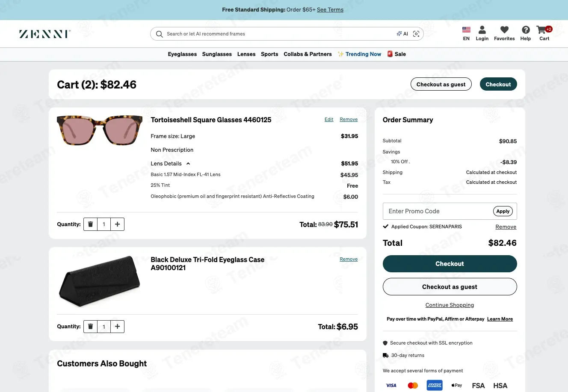568x392 pixels.
Task: Edit the Tortoiseshell Square Glasses item
Action: (329, 120)
